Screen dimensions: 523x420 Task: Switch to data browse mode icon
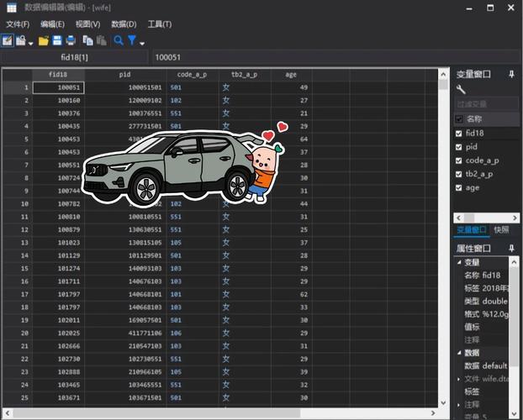pos(21,40)
